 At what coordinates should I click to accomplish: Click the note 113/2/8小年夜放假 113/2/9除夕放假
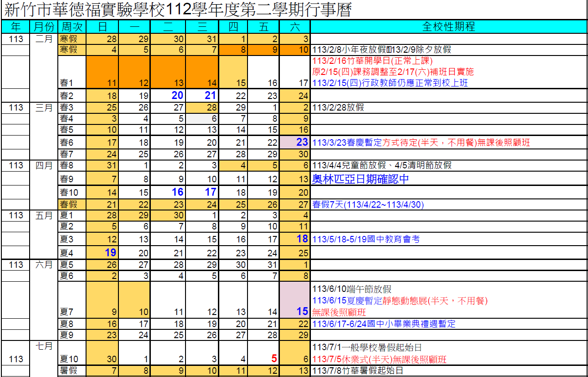[x=382, y=49]
